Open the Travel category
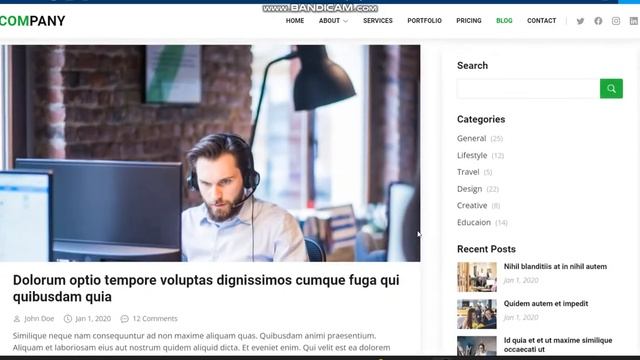This screenshot has width=640, height=360. coord(468,172)
